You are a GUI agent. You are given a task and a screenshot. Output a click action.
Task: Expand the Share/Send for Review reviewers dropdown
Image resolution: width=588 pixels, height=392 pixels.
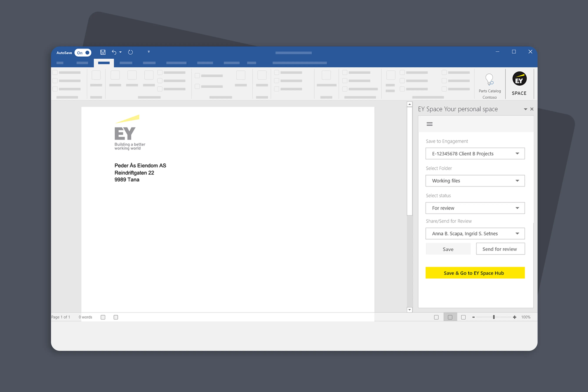(517, 234)
